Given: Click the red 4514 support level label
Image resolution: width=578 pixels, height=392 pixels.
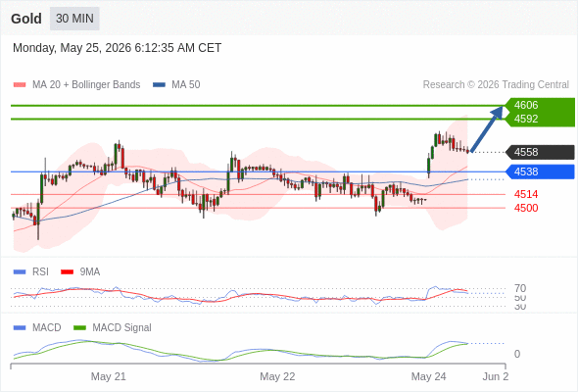Looking at the screenshot, I should pyautogui.click(x=526, y=194).
